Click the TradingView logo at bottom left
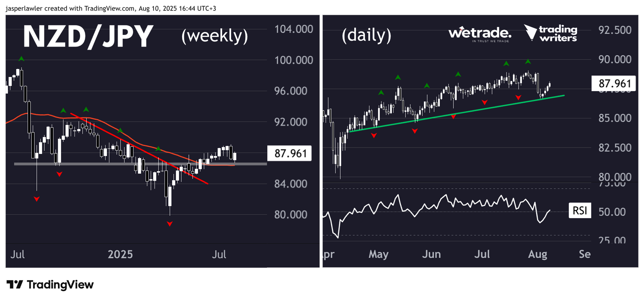This screenshot has height=301, width=644. (x=50, y=284)
